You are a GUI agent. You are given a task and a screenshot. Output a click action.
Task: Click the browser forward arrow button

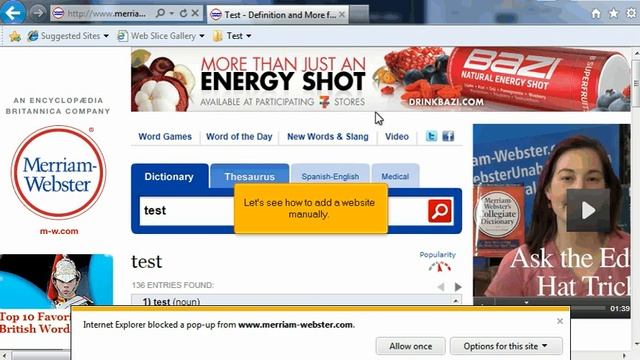pyautogui.click(x=38, y=13)
